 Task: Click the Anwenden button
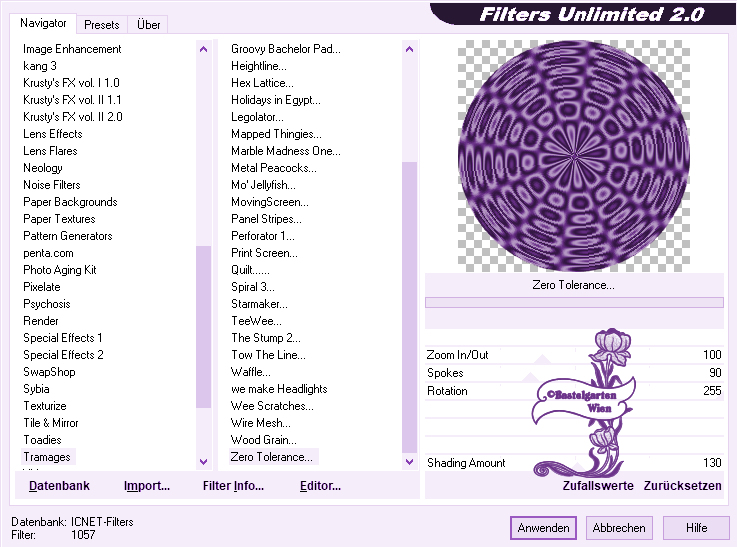click(543, 528)
